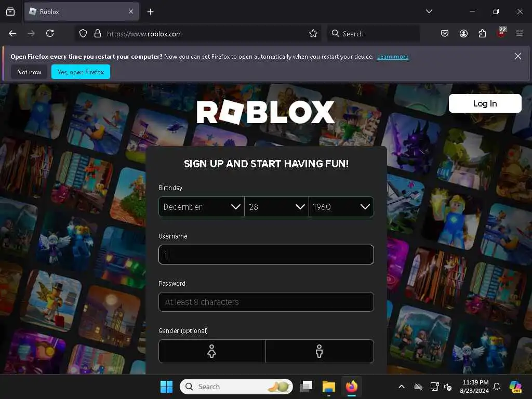Image resolution: width=532 pixels, height=399 pixels.
Task: Show hidden system tray icons
Action: [402, 387]
